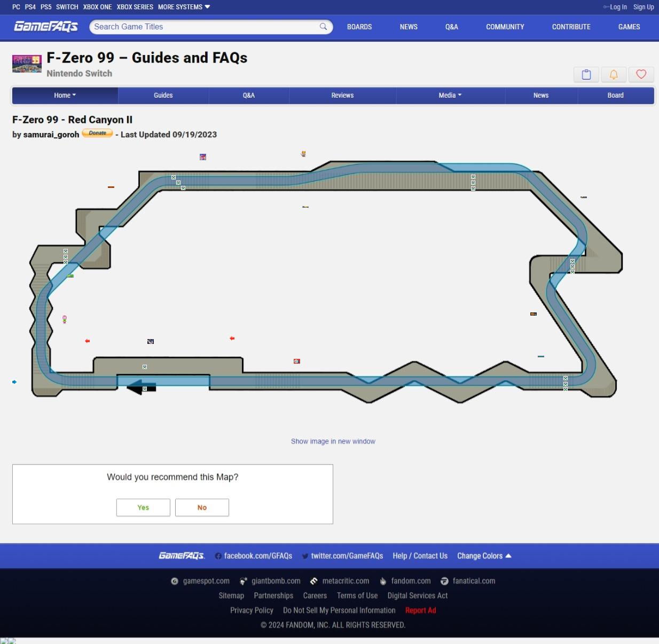659x644 pixels.
Task: Open the facebook.com/GFAQs footer link
Action: point(254,556)
